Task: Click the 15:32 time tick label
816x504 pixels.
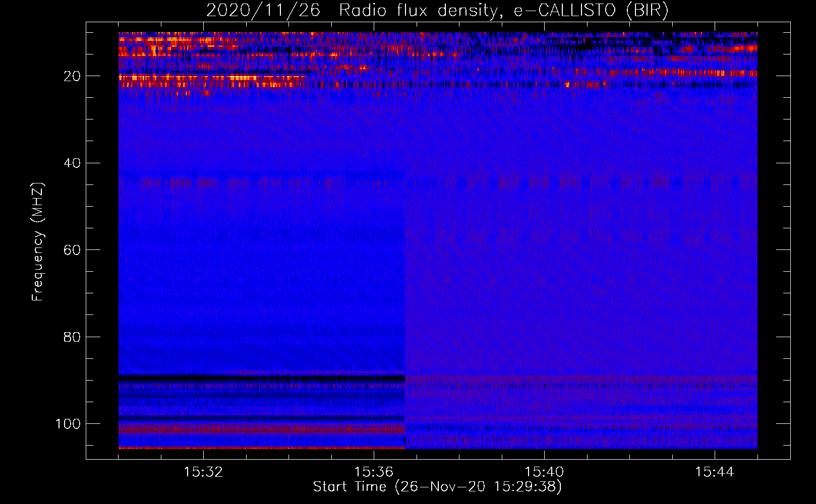Action: (203, 472)
